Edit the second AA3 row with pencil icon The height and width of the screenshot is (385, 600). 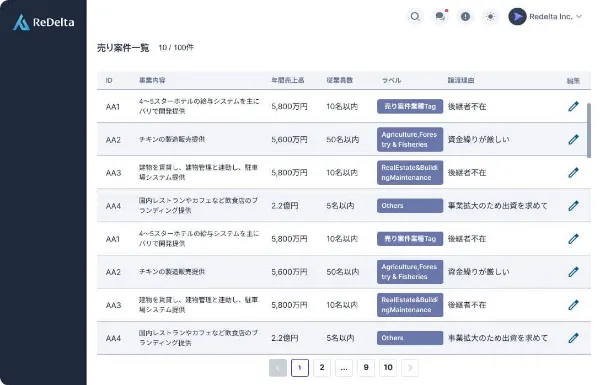(x=573, y=305)
